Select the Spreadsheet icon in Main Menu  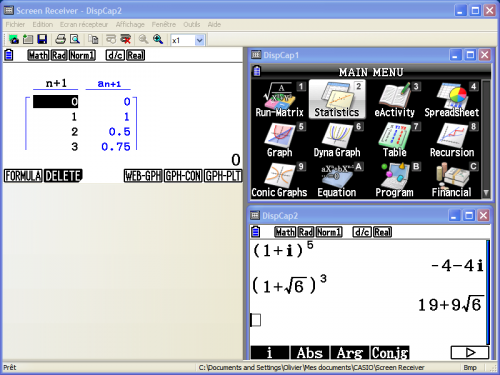tap(452, 100)
